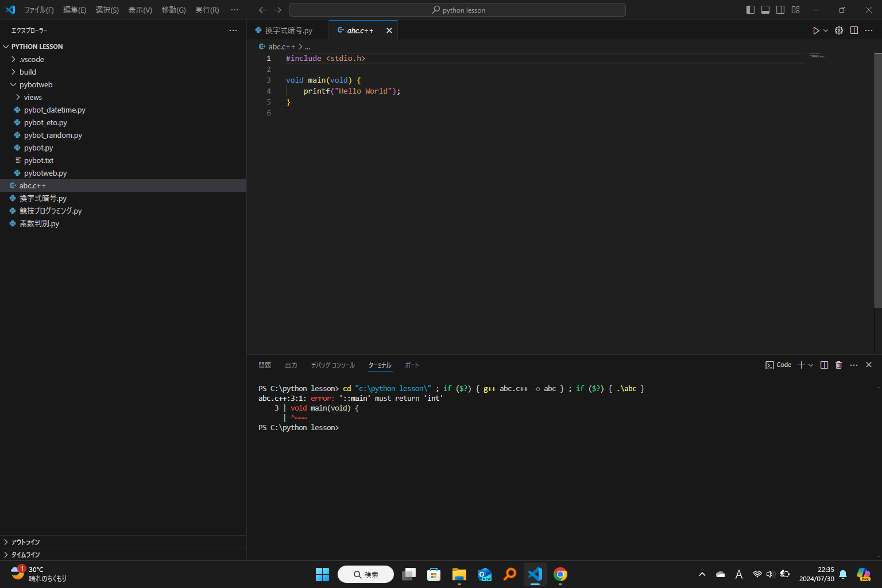Expand the build folder

pyautogui.click(x=123, y=72)
